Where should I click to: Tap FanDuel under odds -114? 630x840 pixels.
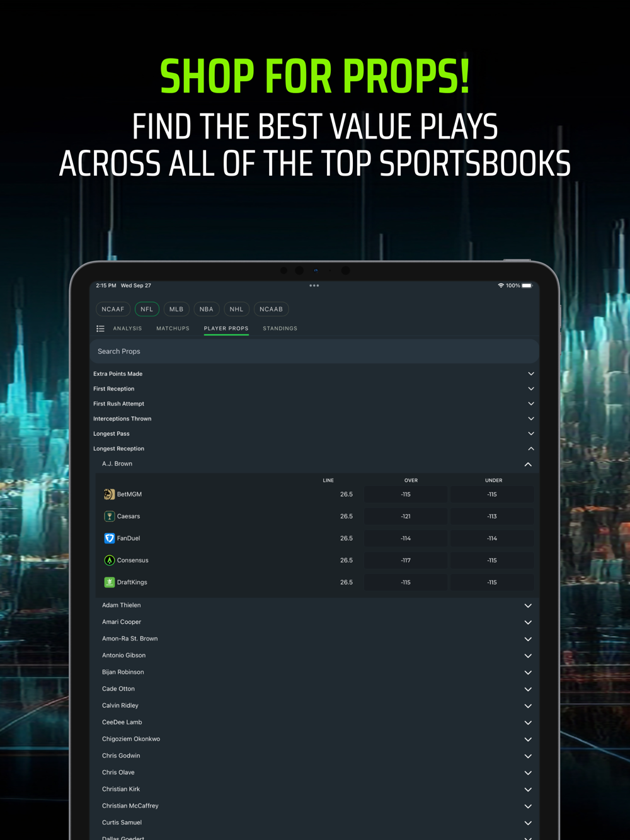(492, 538)
